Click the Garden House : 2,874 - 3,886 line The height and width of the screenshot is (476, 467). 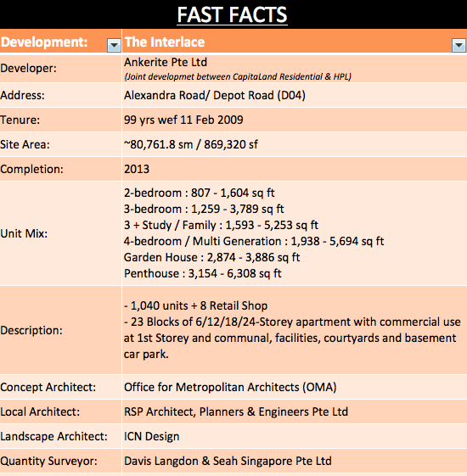coord(211,257)
